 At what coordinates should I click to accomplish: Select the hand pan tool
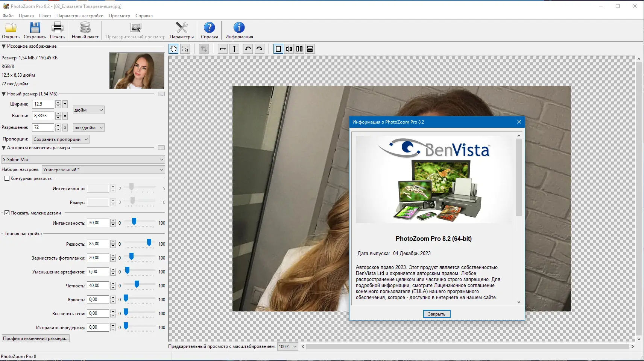(x=173, y=49)
